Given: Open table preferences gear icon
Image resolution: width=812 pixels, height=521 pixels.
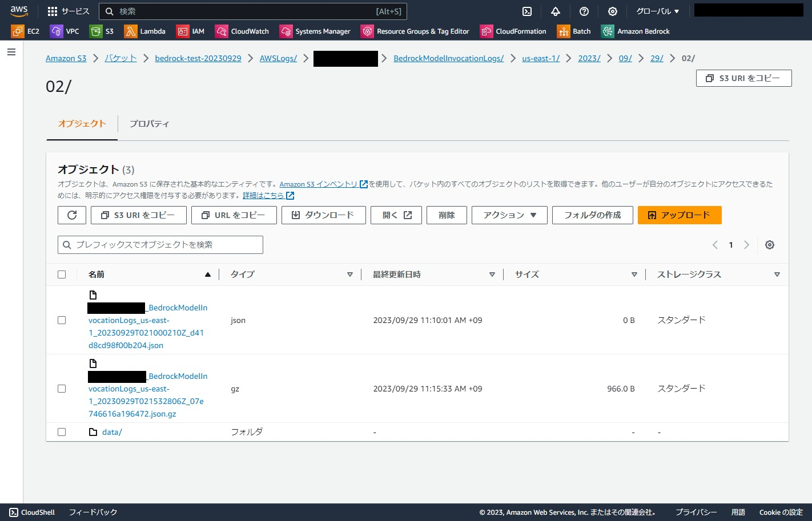Looking at the screenshot, I should tap(770, 245).
